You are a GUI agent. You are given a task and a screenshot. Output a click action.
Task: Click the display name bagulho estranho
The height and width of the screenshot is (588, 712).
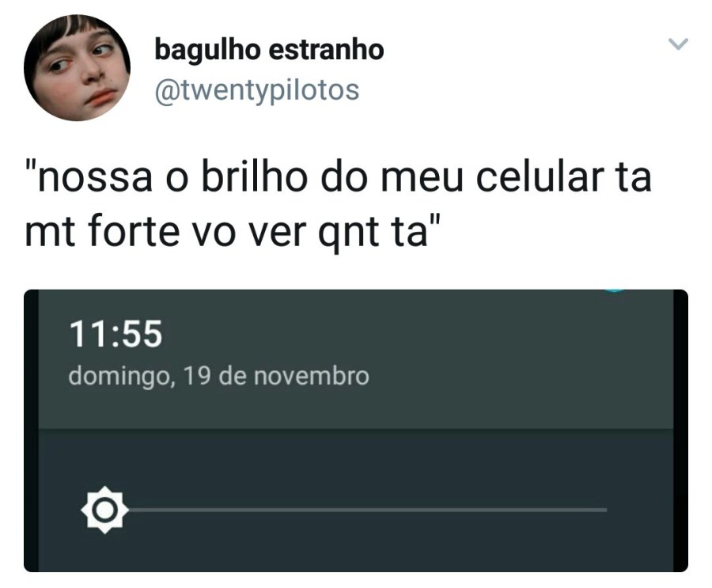pyautogui.click(x=269, y=50)
